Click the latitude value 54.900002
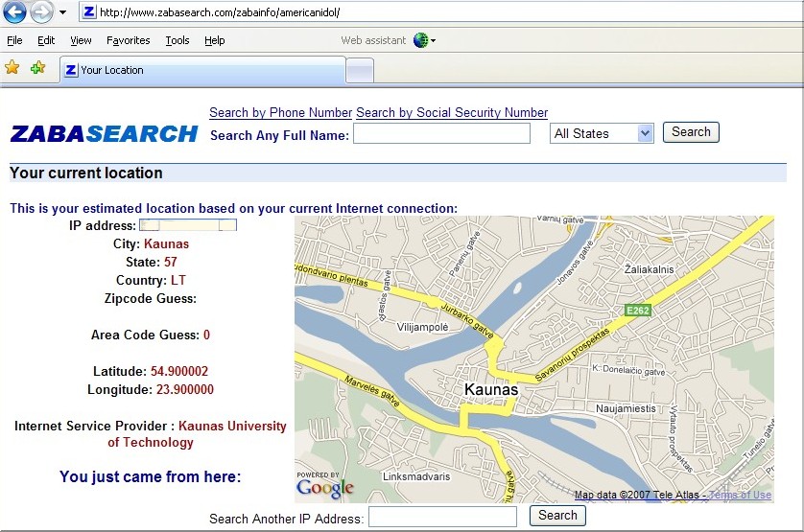The image size is (804, 532). point(179,371)
